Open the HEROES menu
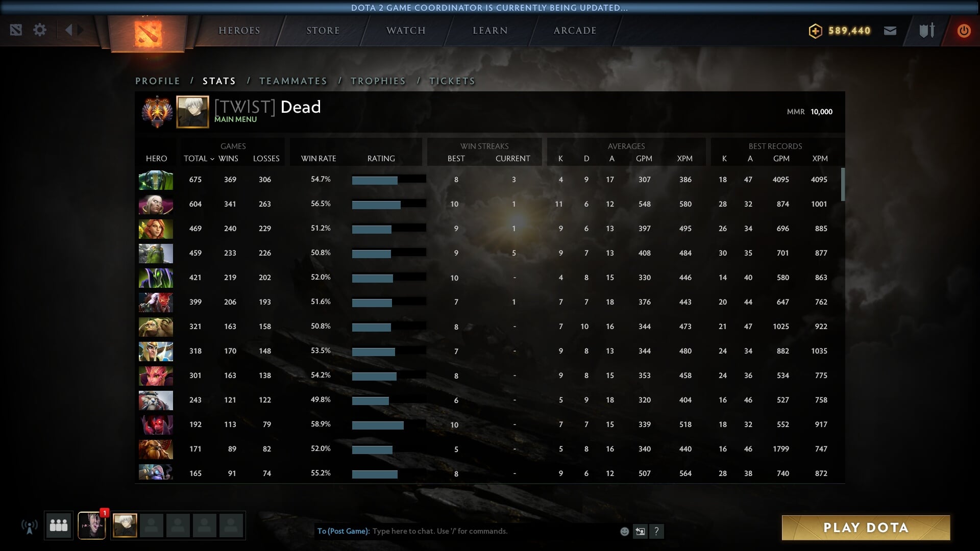Screen dimensions: 980x551 click(x=239, y=31)
